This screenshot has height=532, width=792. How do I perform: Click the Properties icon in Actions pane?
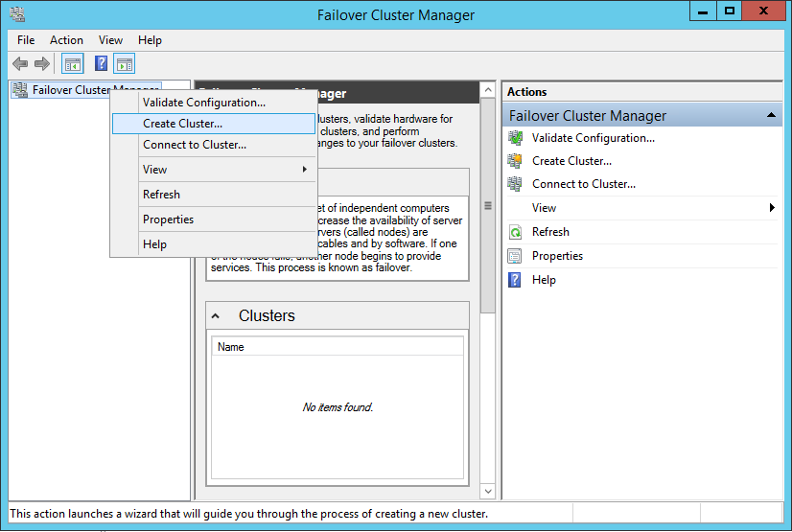point(515,256)
